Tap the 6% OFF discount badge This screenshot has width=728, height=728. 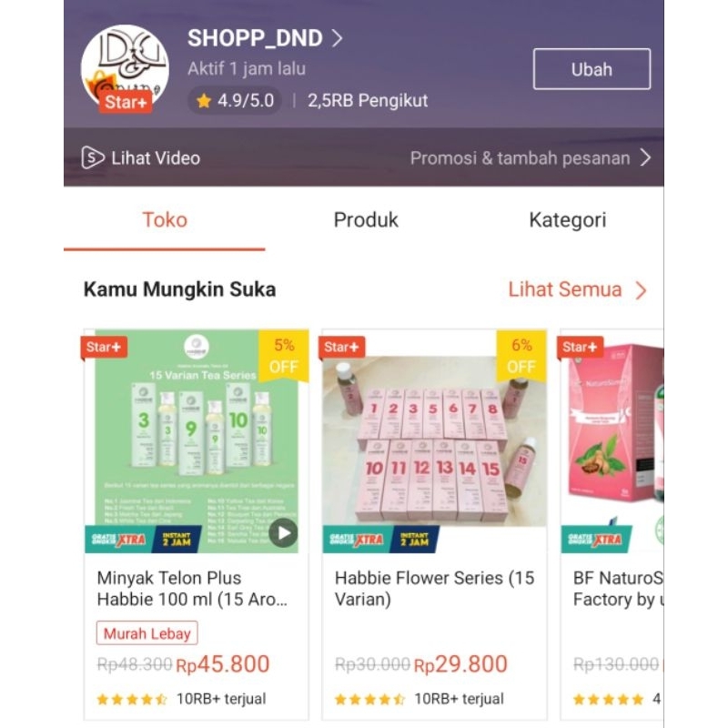click(x=521, y=356)
